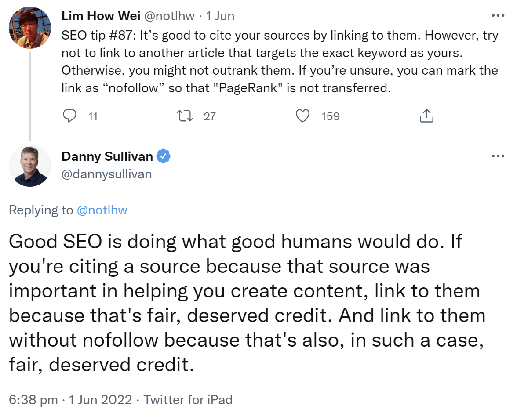Open the SEO tip #87 tweet text
This screenshot has width=517, height=420.
pyautogui.click(x=280, y=62)
